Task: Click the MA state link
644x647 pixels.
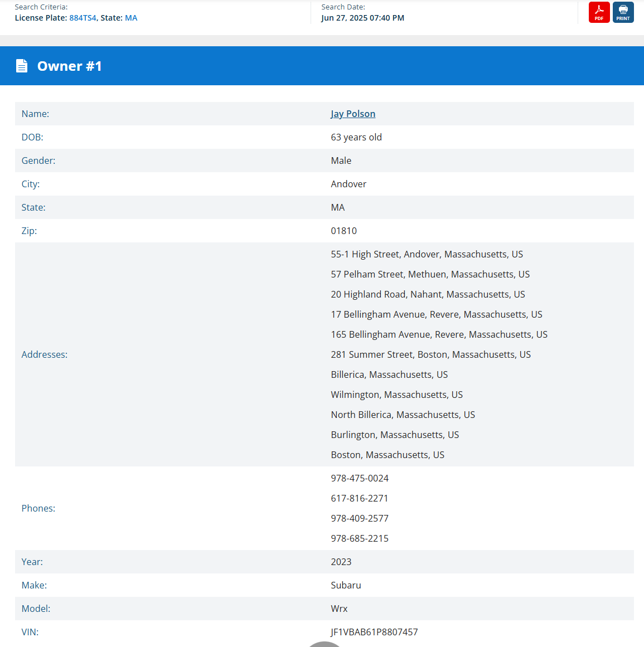Action: coord(131,18)
